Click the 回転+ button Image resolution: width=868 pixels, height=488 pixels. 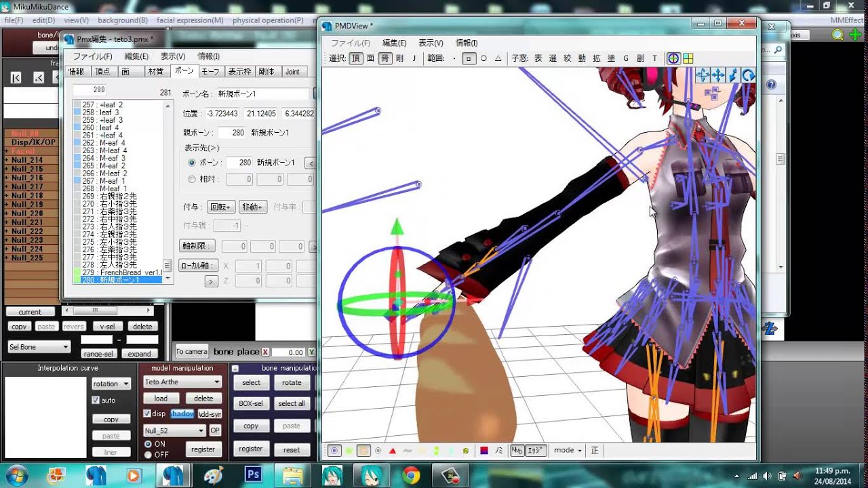[x=220, y=207]
